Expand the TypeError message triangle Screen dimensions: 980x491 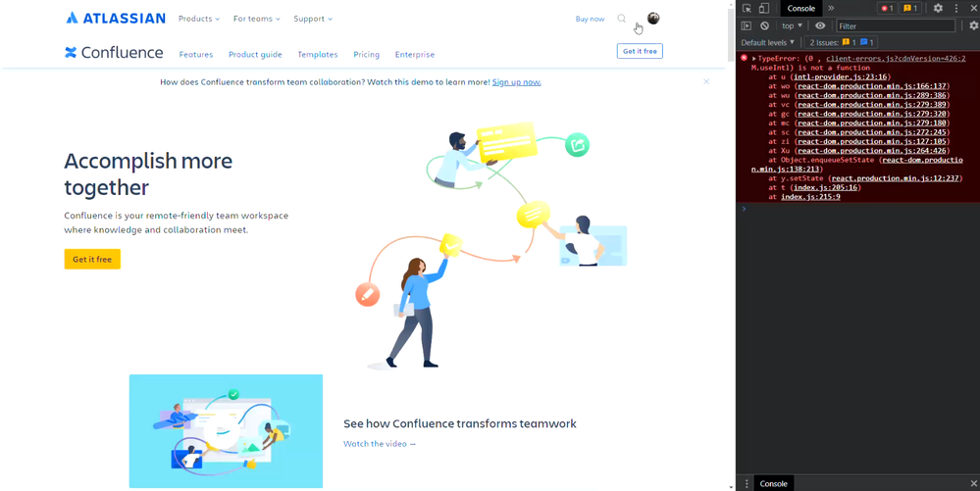(x=753, y=58)
